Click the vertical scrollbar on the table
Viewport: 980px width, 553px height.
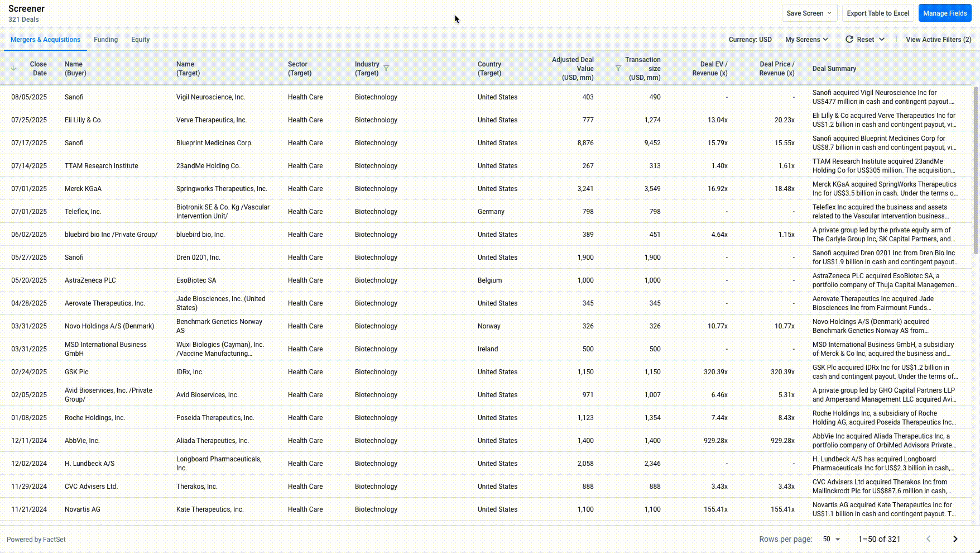(x=976, y=168)
